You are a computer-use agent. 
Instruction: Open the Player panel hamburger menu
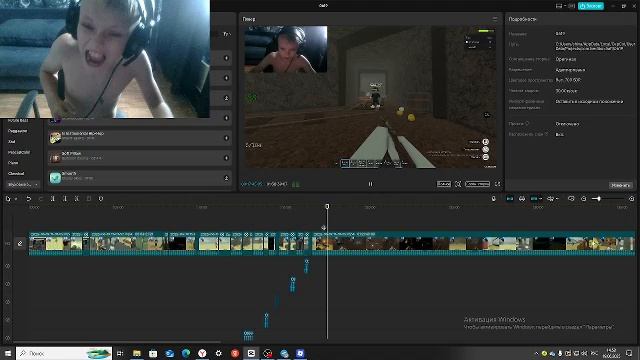tap(495, 19)
